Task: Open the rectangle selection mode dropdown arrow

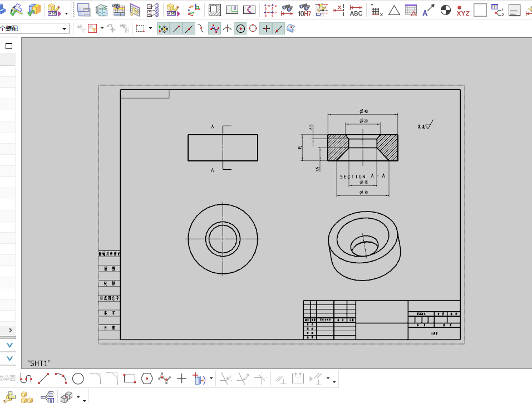Action: [150, 28]
